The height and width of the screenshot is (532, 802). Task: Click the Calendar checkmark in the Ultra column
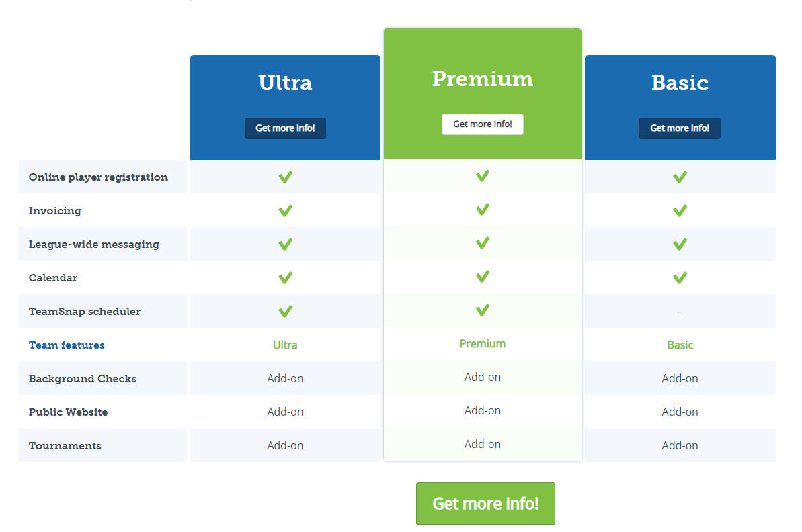click(285, 277)
